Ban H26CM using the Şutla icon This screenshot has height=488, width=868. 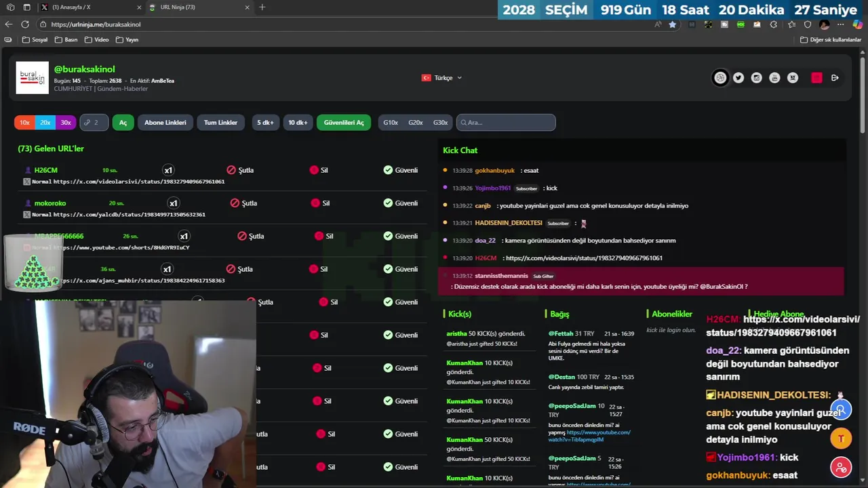(240, 170)
